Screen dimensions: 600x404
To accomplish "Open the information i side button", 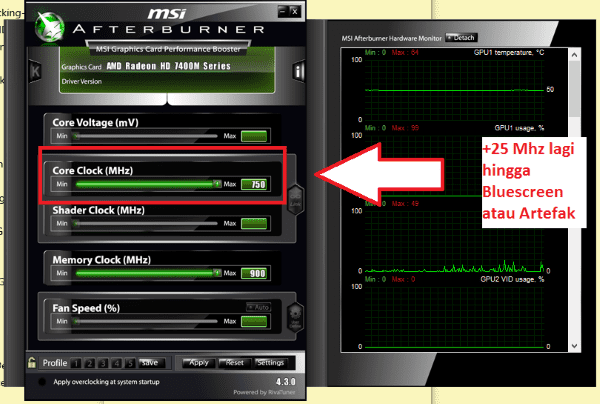I will [x=298, y=71].
